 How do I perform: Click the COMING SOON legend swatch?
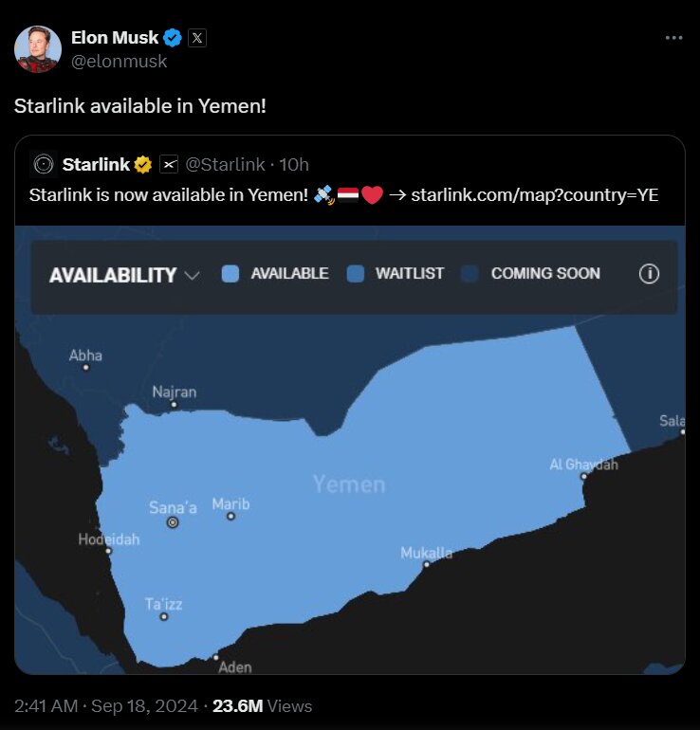tap(470, 274)
